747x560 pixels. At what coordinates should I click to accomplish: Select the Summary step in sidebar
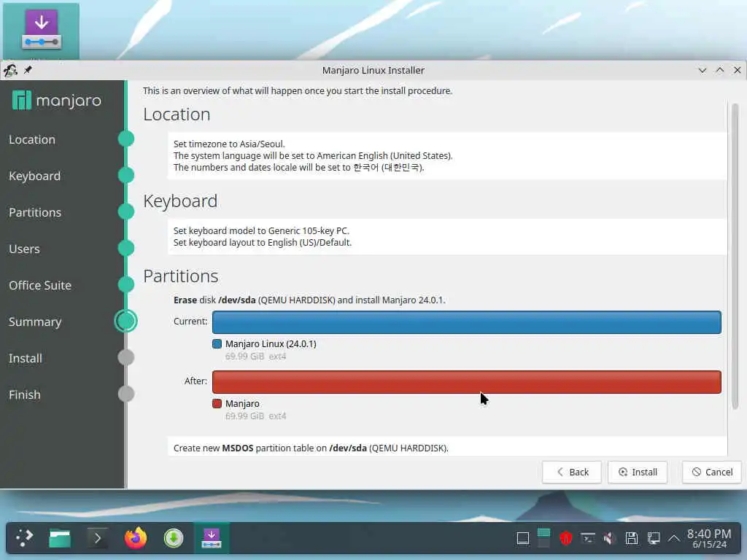coord(35,322)
